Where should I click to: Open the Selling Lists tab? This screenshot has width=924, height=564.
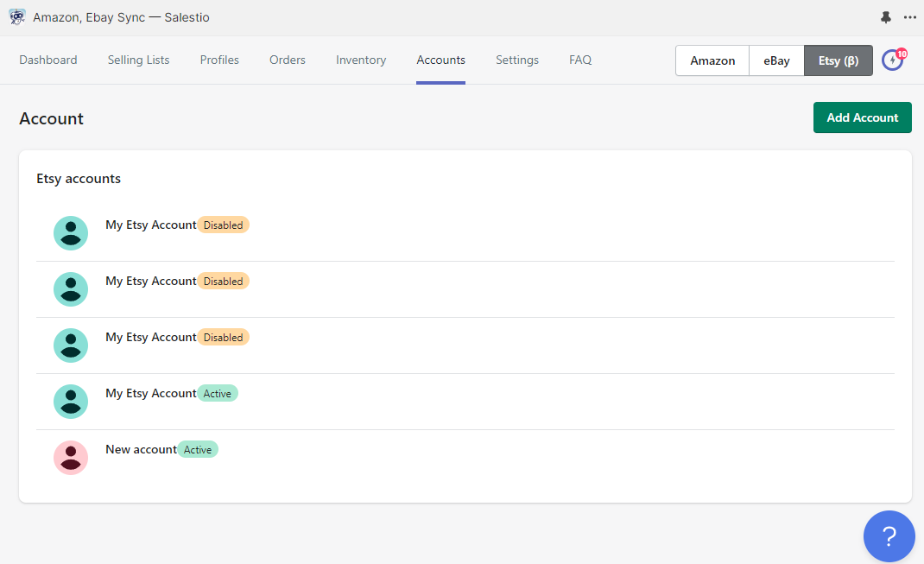click(x=138, y=60)
